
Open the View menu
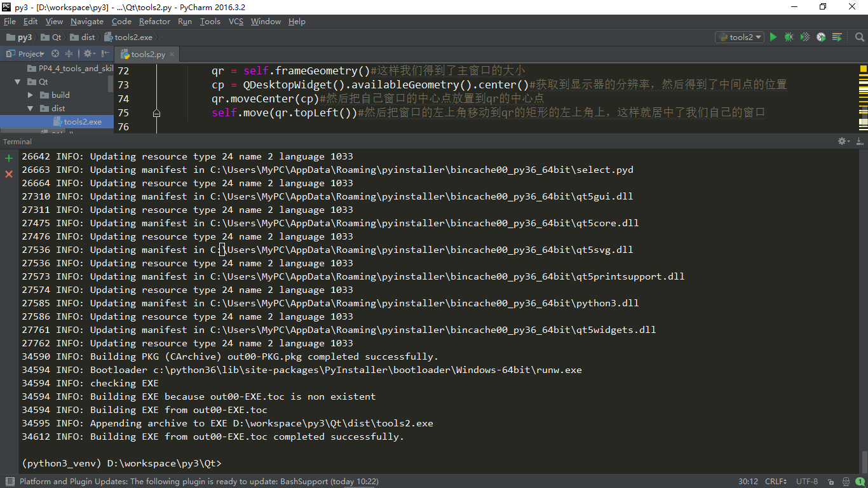(x=55, y=22)
